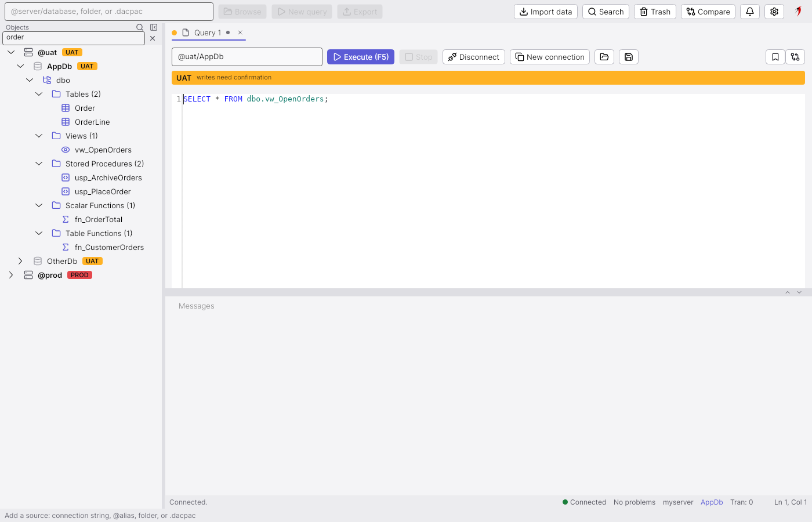The image size is (812, 522).
Task: Collapse the Tables (2) folder
Action: pos(39,94)
